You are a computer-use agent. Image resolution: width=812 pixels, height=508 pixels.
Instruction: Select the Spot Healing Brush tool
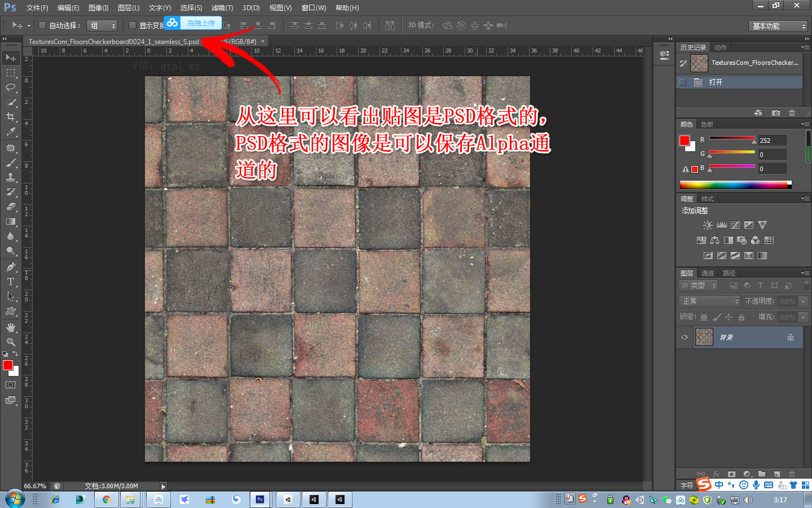[x=11, y=148]
